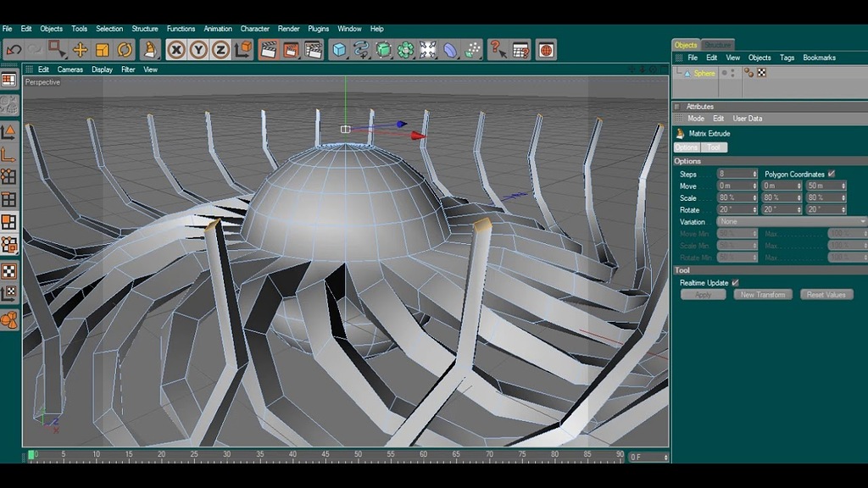Click the Move Z 50 m stepper arrows
Viewport: 868px width, 488px height.
(x=843, y=186)
